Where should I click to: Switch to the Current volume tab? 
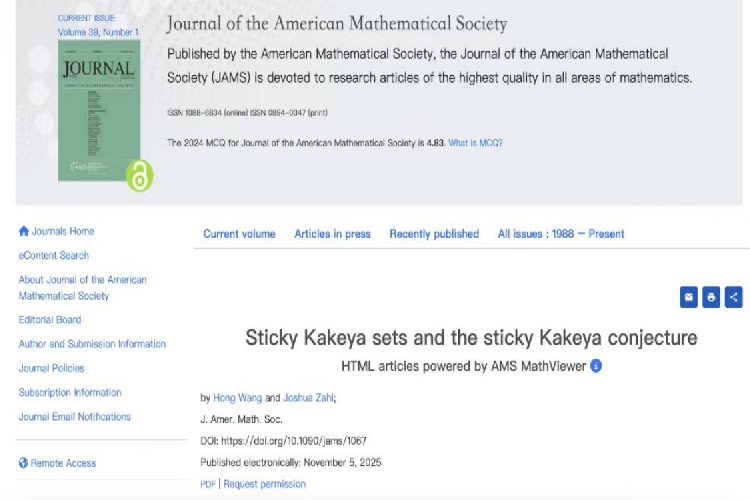tap(239, 234)
